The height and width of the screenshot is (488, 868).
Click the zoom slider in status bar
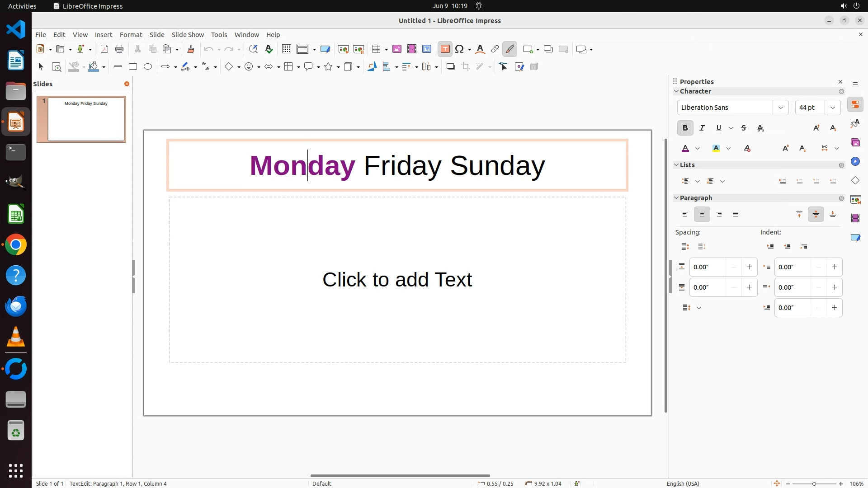(x=814, y=483)
